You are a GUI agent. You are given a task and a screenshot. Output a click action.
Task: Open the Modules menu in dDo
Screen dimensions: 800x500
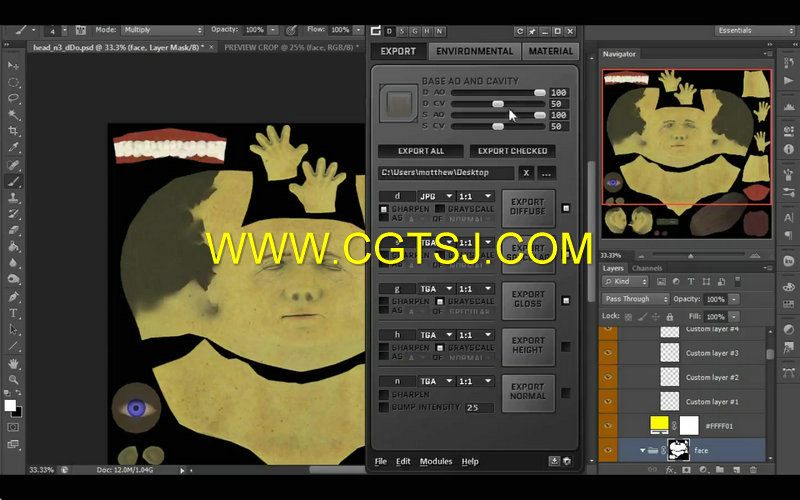(x=436, y=461)
